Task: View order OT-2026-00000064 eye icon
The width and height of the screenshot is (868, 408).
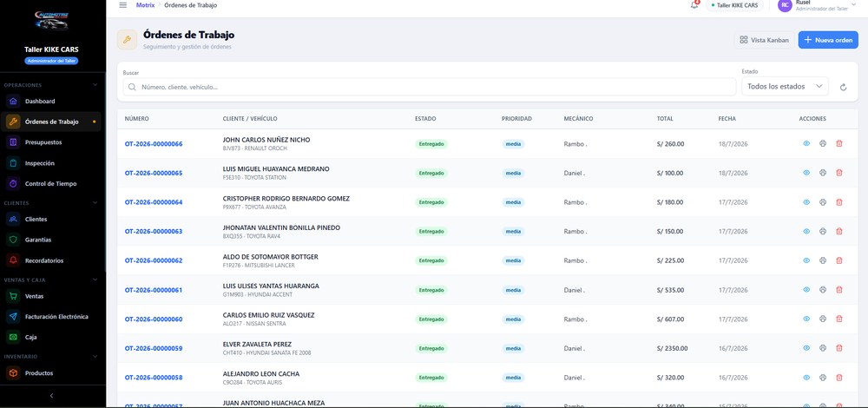Action: click(806, 202)
